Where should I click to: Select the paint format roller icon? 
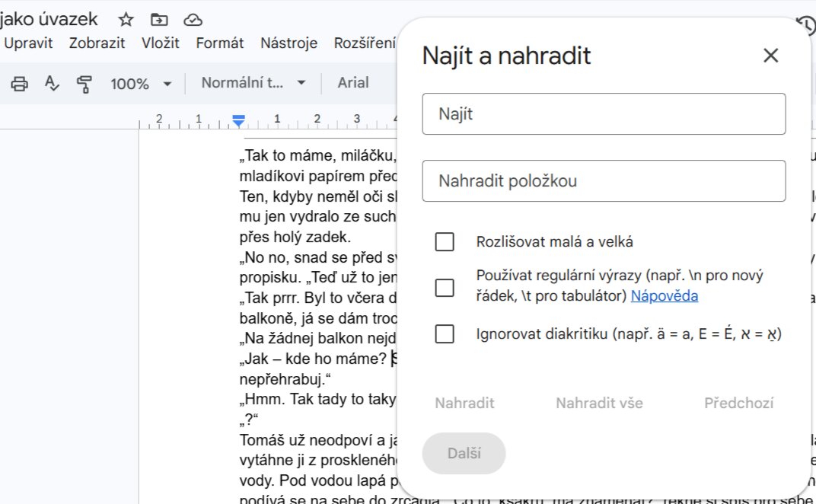pos(84,83)
